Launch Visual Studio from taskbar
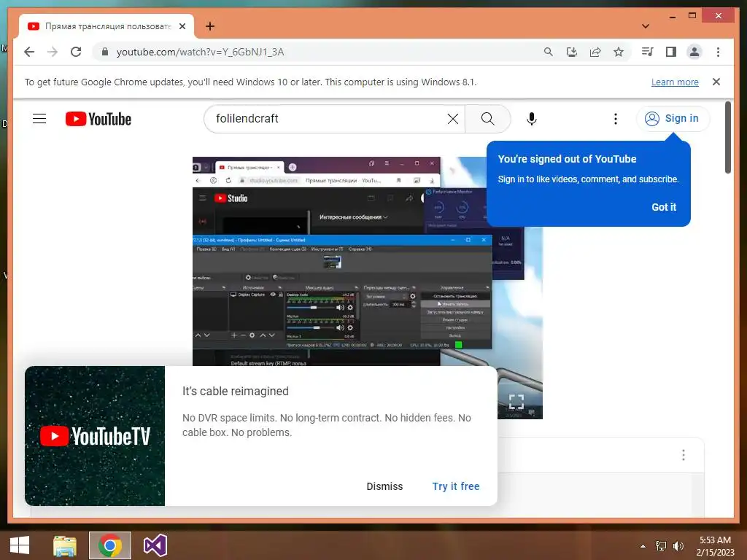Screen dimensions: 747x560 pos(155,545)
